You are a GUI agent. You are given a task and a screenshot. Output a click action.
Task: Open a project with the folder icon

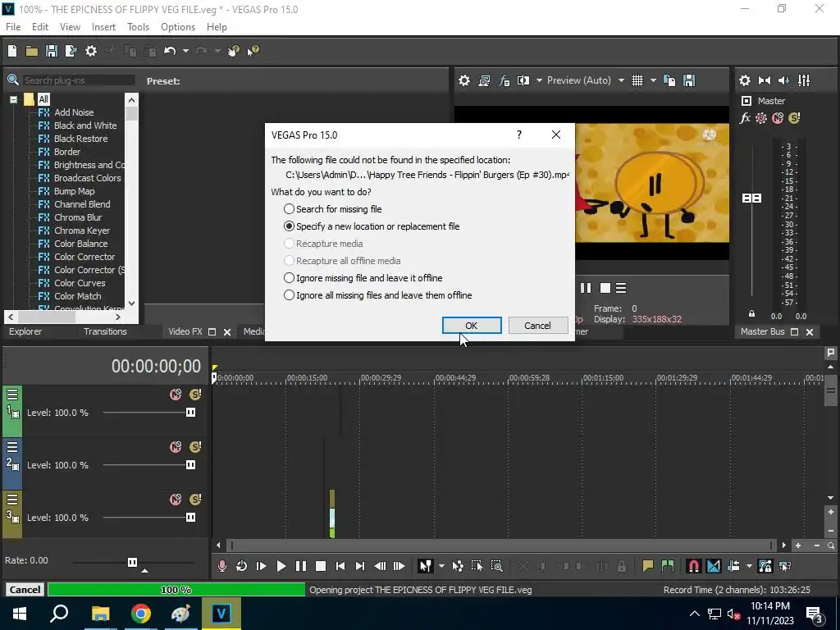click(32, 51)
